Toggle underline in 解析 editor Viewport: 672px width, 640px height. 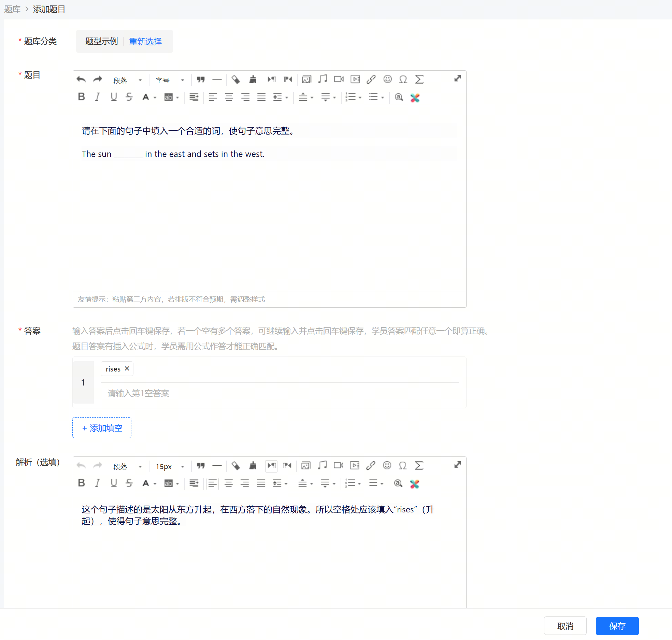click(114, 483)
